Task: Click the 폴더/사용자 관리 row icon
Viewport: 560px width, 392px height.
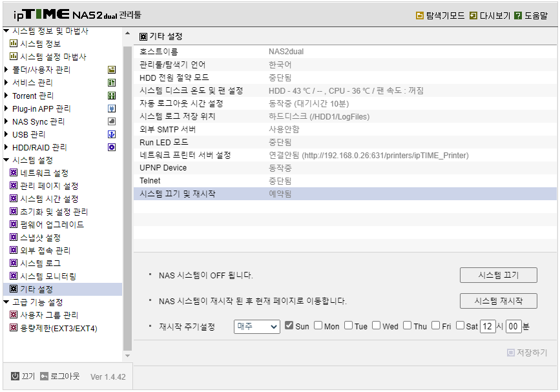Action: [x=112, y=70]
